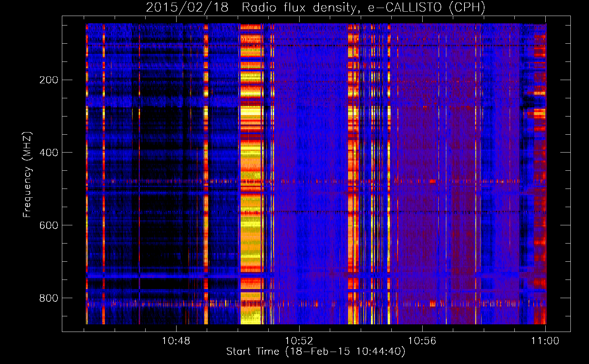Click the 400 frequency tick label

[49, 153]
